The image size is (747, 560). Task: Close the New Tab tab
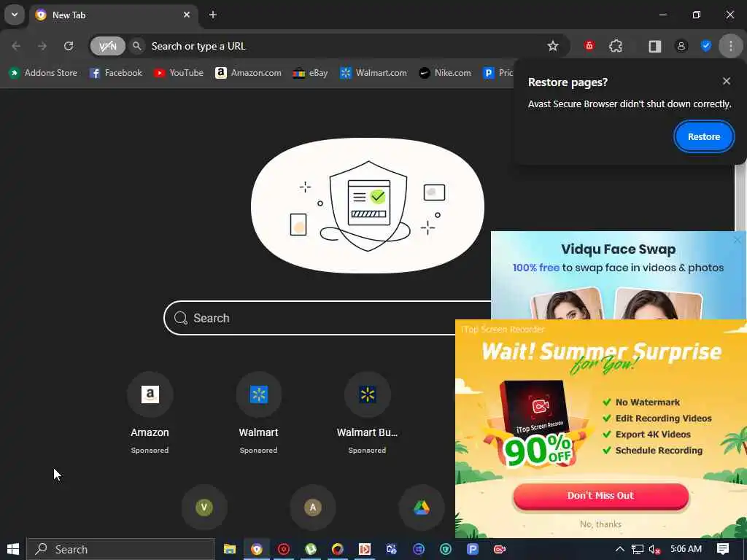point(187,15)
